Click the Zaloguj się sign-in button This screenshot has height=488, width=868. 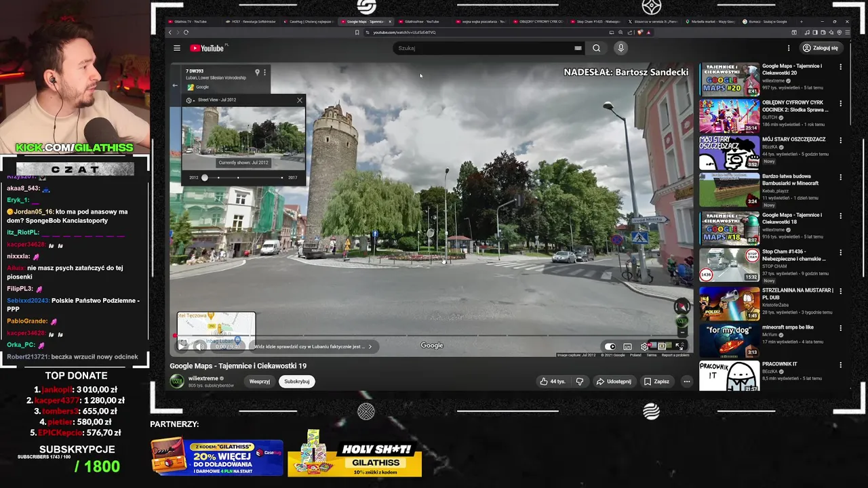click(x=821, y=48)
